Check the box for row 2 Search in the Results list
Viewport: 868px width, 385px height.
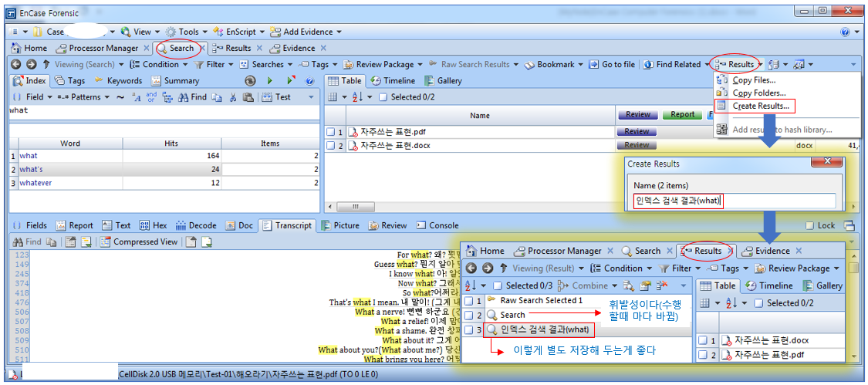[469, 316]
